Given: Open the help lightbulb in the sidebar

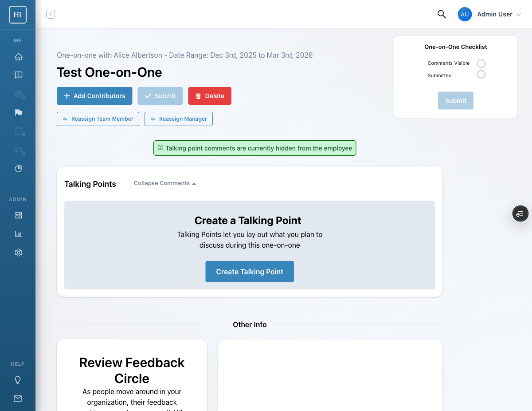Looking at the screenshot, I should point(18,380).
